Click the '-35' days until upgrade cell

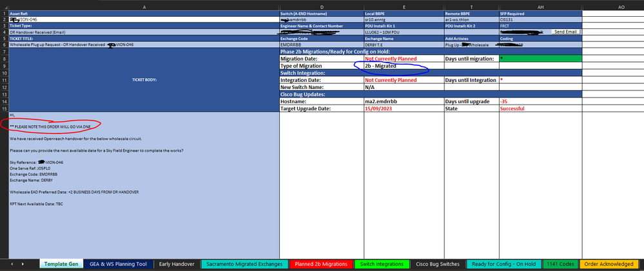540,101
